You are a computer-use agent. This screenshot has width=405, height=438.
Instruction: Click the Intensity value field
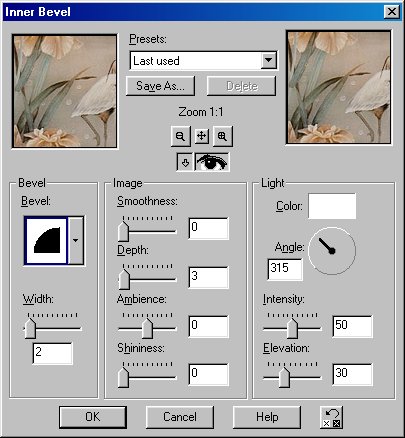352,326
